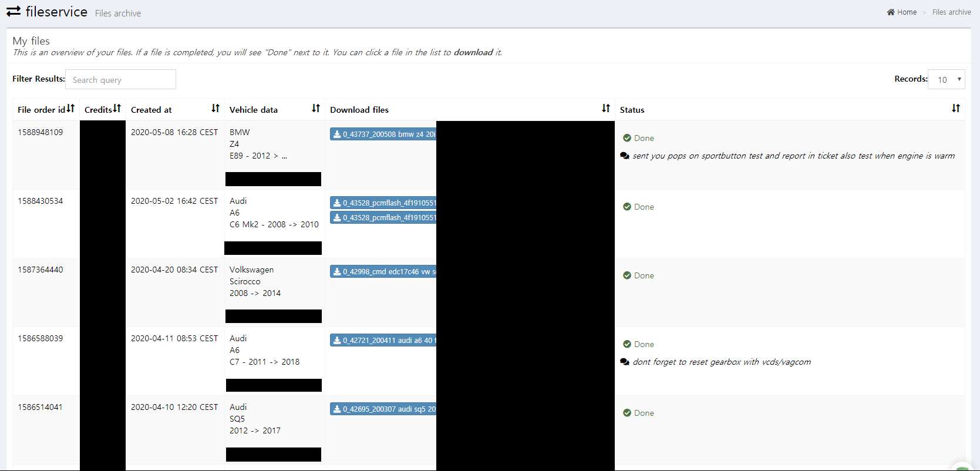Sort by File order id column
Image resolution: width=980 pixels, height=471 pixels.
click(70, 109)
